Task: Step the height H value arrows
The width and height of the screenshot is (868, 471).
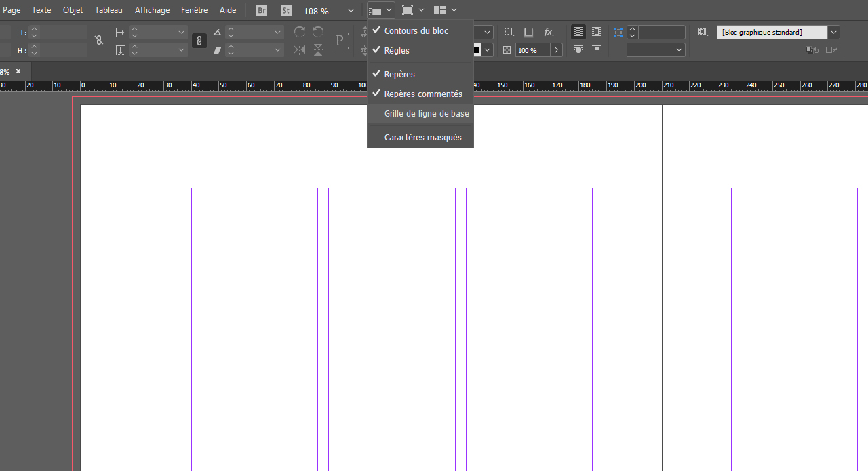Action: (x=34, y=49)
